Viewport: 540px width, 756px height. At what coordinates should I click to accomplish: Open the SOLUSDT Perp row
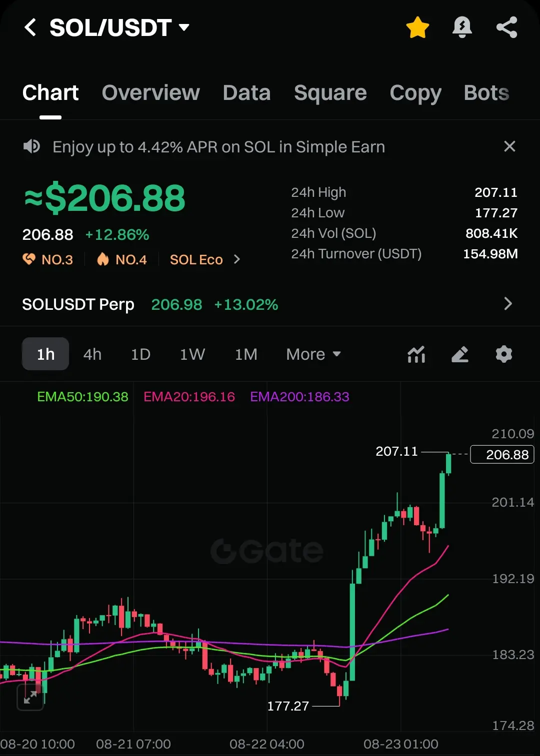[270, 304]
